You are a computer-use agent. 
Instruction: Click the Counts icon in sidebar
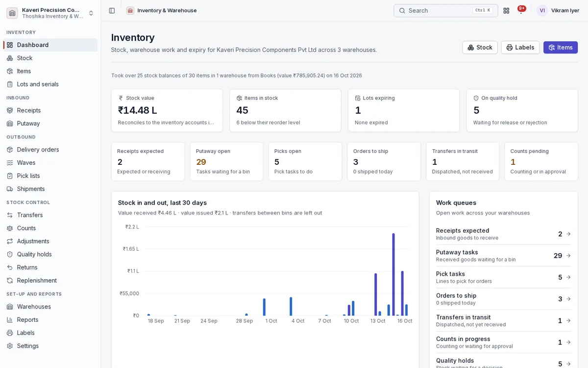pyautogui.click(x=10, y=228)
